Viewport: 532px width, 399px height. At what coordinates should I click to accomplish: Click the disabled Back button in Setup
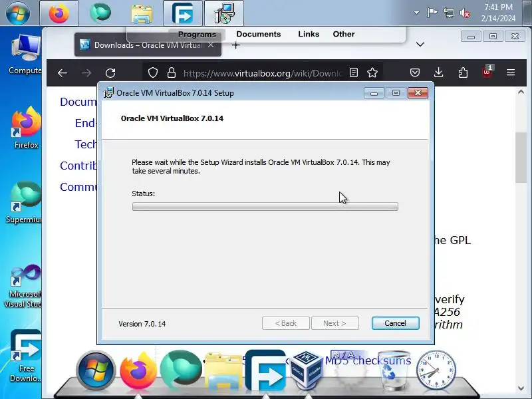(286, 323)
